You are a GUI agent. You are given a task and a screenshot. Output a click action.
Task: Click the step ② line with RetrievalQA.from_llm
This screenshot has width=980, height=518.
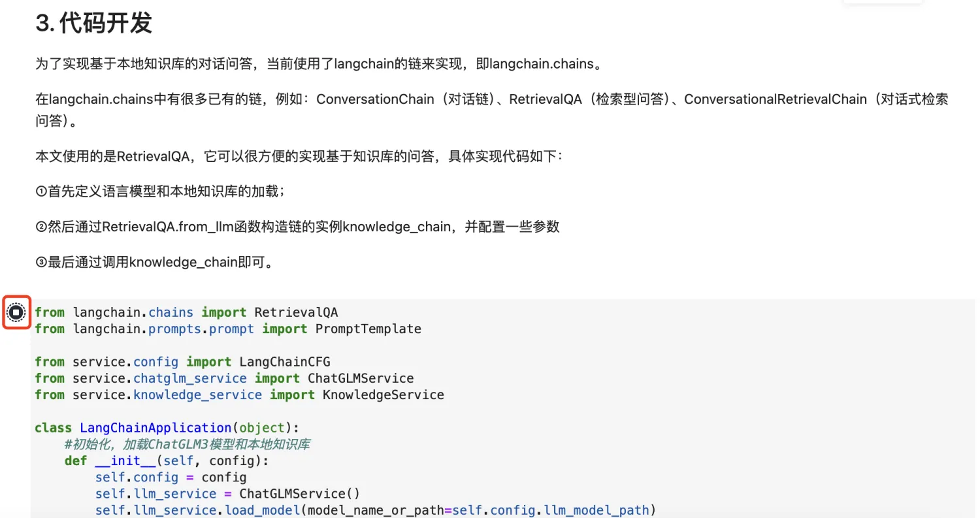point(298,227)
